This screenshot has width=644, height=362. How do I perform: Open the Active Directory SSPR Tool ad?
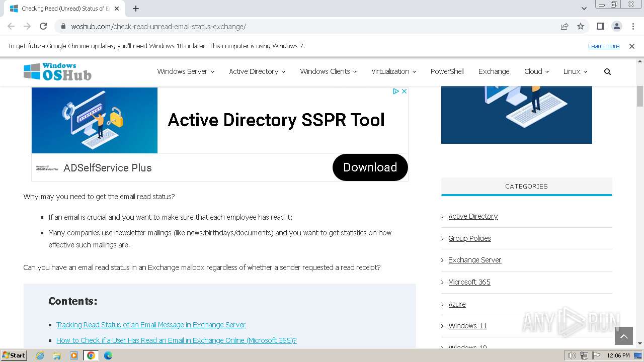click(276, 120)
